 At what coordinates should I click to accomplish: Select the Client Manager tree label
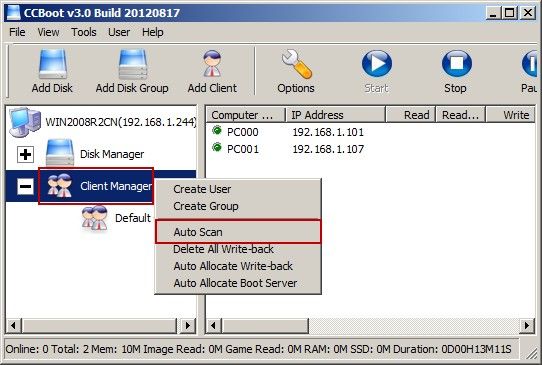[x=116, y=186]
